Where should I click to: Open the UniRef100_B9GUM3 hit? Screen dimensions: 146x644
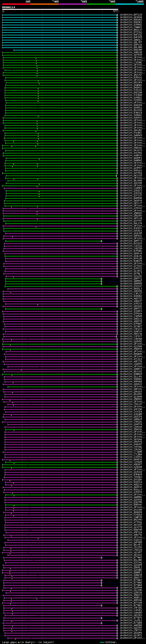[131, 20]
